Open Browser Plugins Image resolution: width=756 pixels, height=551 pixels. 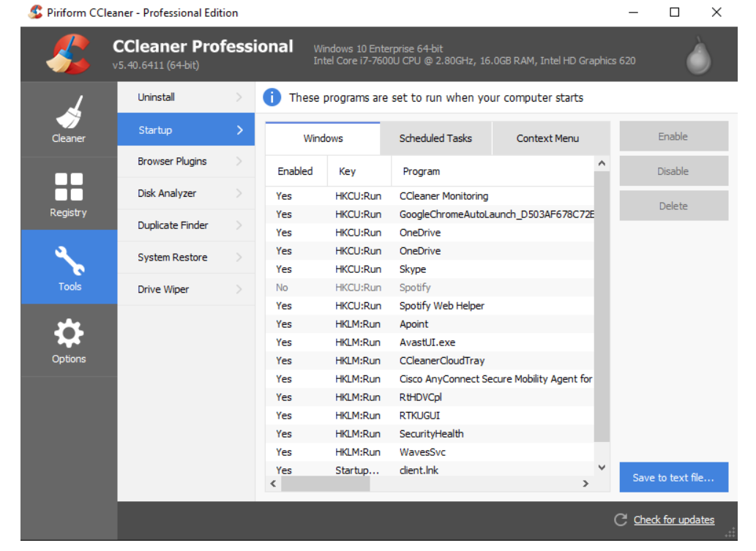tap(186, 161)
